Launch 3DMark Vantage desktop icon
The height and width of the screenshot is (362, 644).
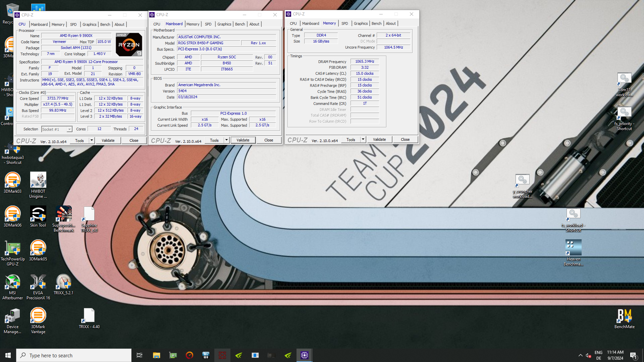pyautogui.click(x=38, y=321)
